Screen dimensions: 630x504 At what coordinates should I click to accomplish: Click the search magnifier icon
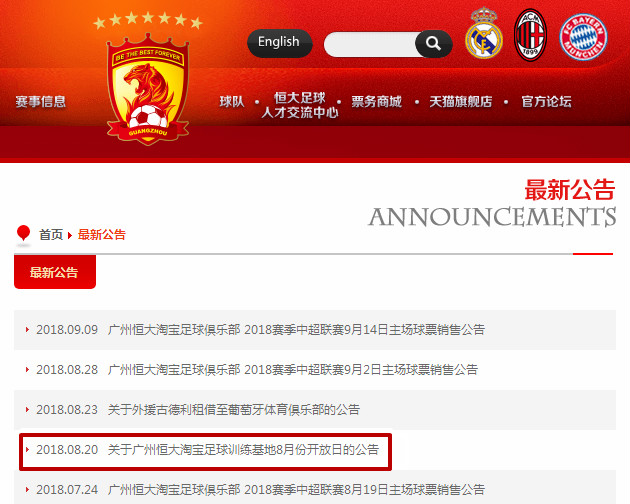click(433, 43)
